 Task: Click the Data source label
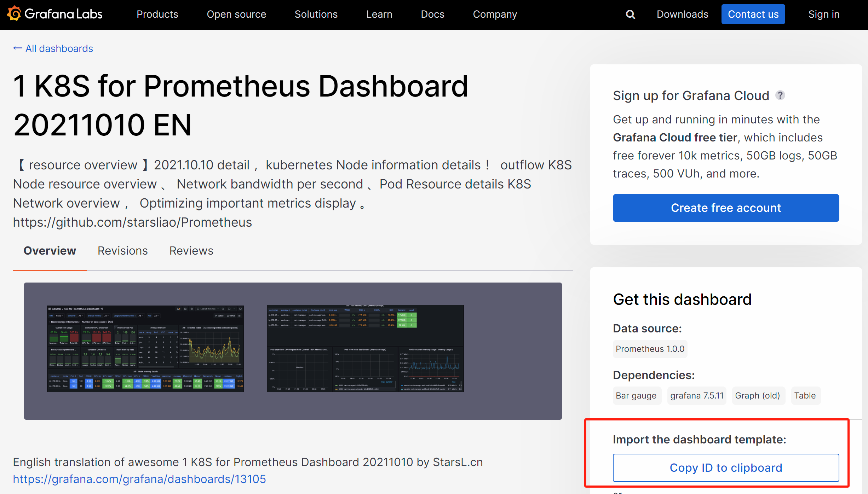coord(647,328)
